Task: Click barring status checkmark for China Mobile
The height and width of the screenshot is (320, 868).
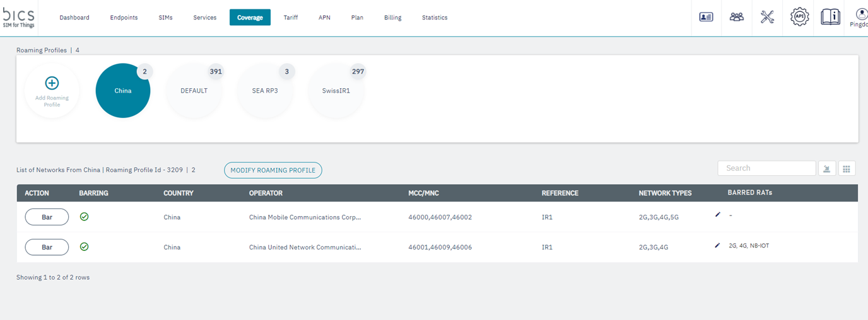Action: point(85,217)
